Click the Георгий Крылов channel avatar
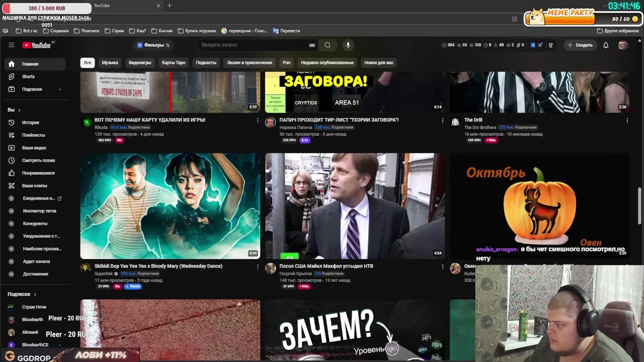The height and width of the screenshot is (362, 644). (x=271, y=268)
